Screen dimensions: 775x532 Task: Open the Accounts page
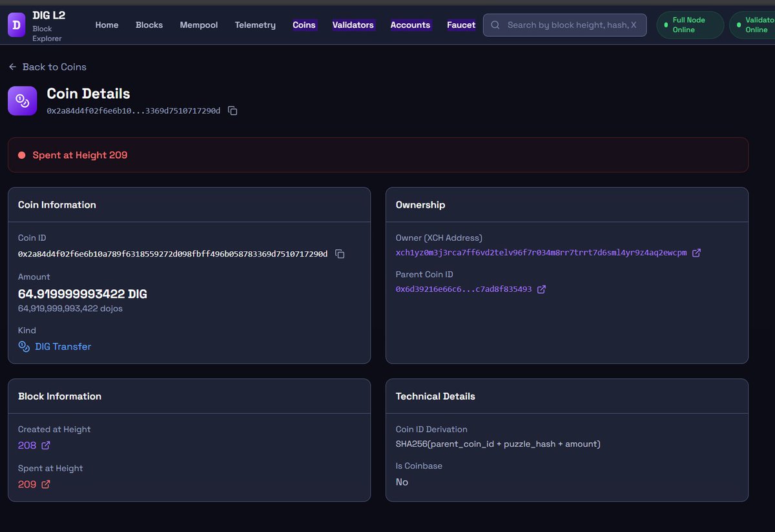click(410, 25)
